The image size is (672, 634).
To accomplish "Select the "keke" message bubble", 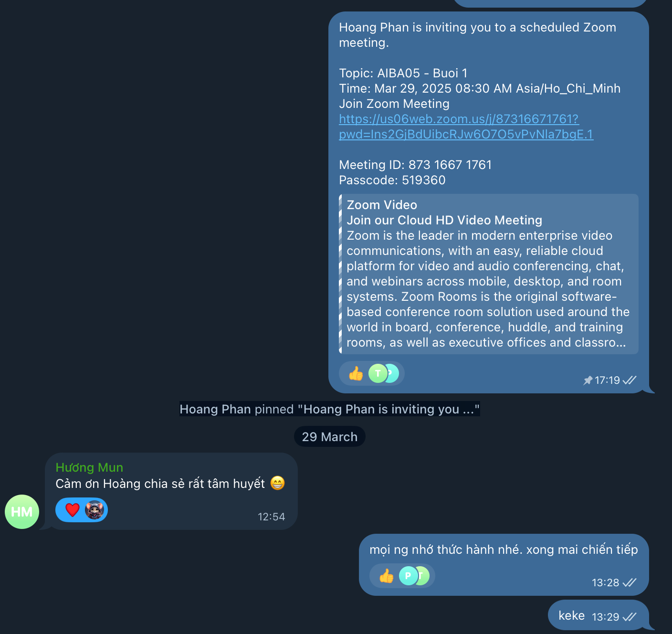I will pyautogui.click(x=598, y=615).
